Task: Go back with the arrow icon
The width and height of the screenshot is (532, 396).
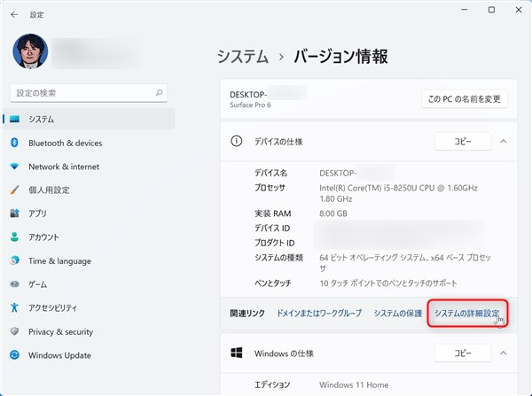Action: pos(14,14)
